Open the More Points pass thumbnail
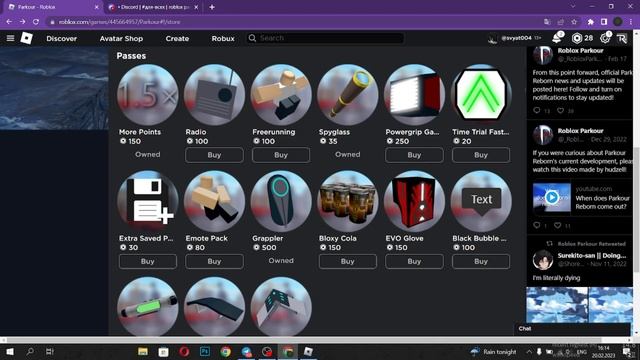Image resolution: width=640 pixels, height=360 pixels. pos(148,95)
